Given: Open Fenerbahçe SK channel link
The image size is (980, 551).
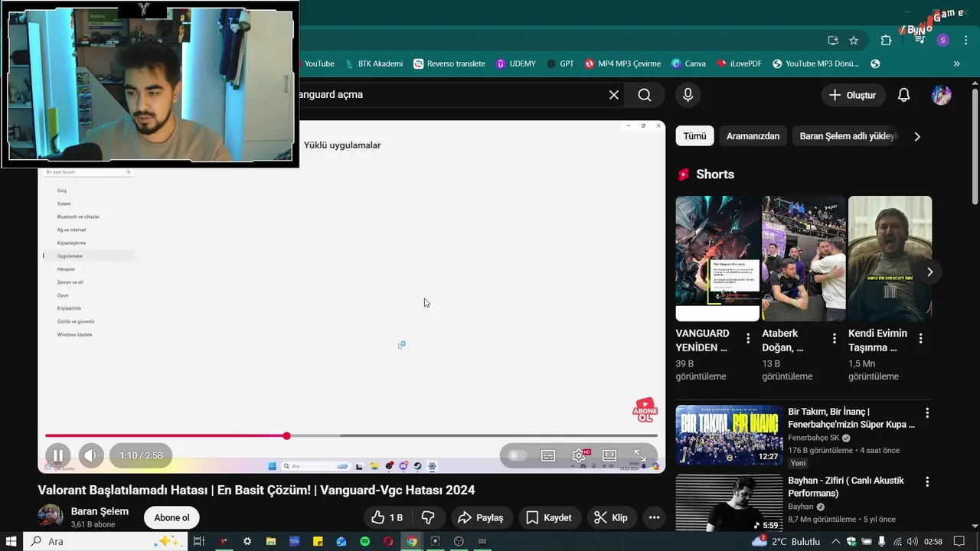Looking at the screenshot, I should tap(814, 438).
